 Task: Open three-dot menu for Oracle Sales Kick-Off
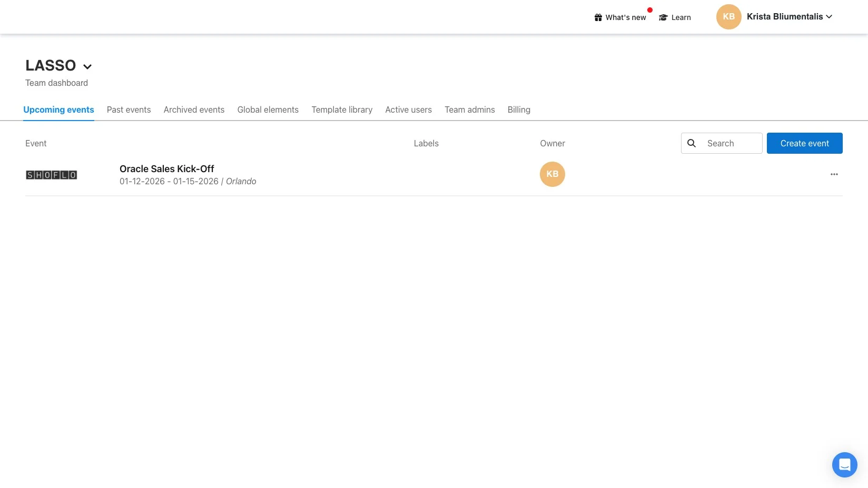click(x=834, y=174)
